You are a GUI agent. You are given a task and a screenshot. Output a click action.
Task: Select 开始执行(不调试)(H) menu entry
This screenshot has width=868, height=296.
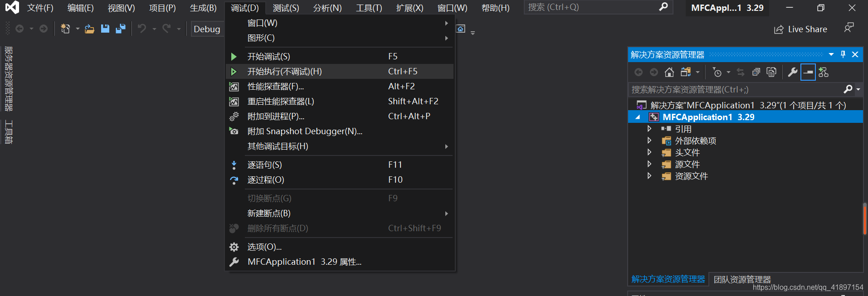340,71
